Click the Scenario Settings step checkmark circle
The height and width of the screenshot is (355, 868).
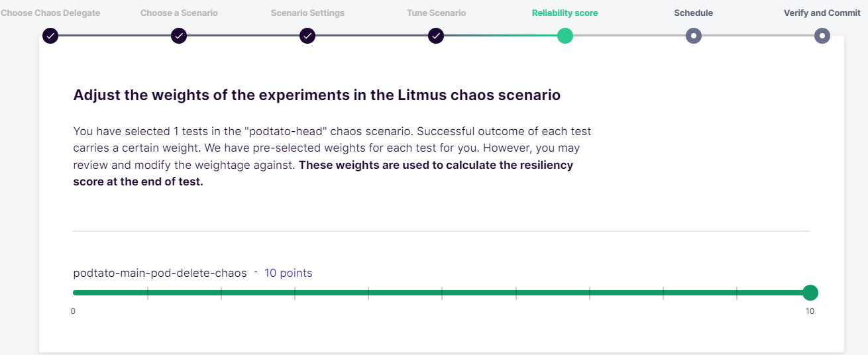tap(307, 36)
